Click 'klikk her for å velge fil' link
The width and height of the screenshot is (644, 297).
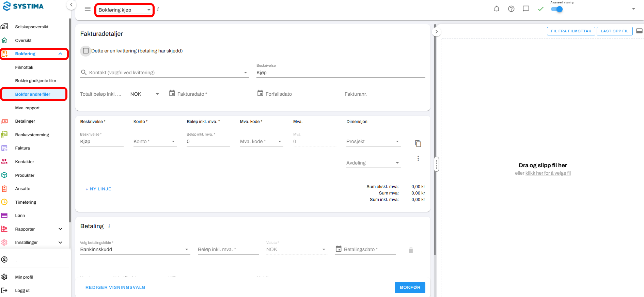pyautogui.click(x=548, y=173)
